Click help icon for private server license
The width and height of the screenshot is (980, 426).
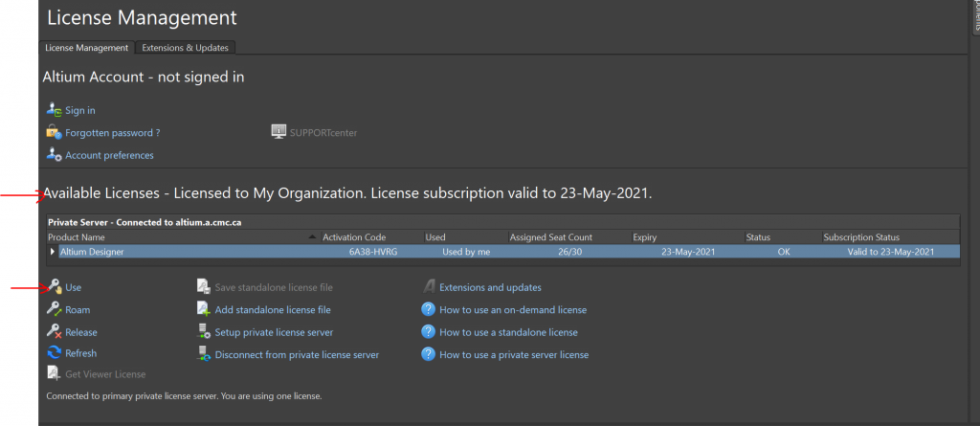428,354
